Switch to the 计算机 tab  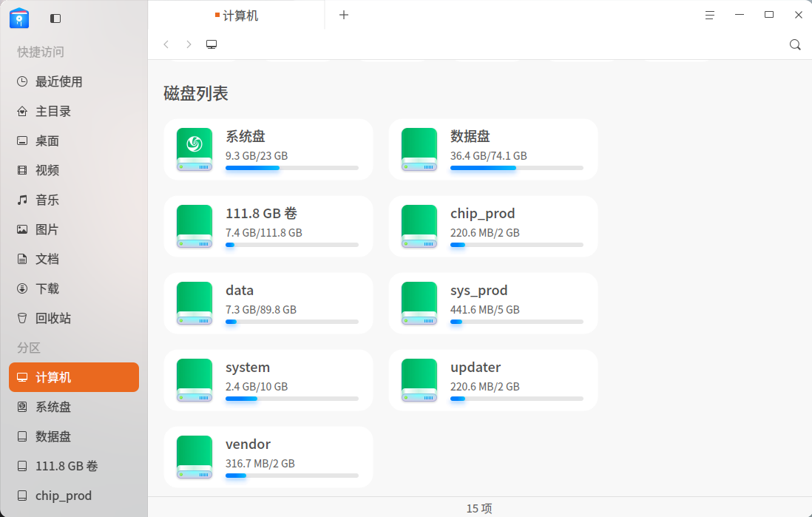(237, 14)
